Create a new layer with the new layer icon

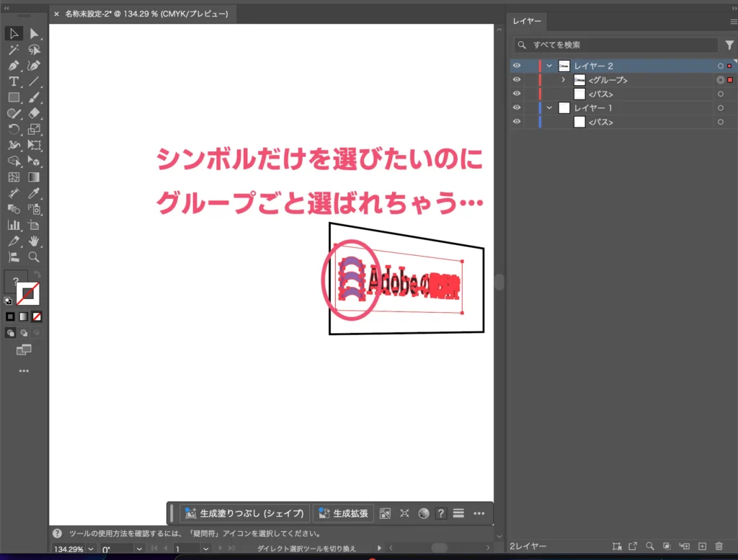pos(701,546)
